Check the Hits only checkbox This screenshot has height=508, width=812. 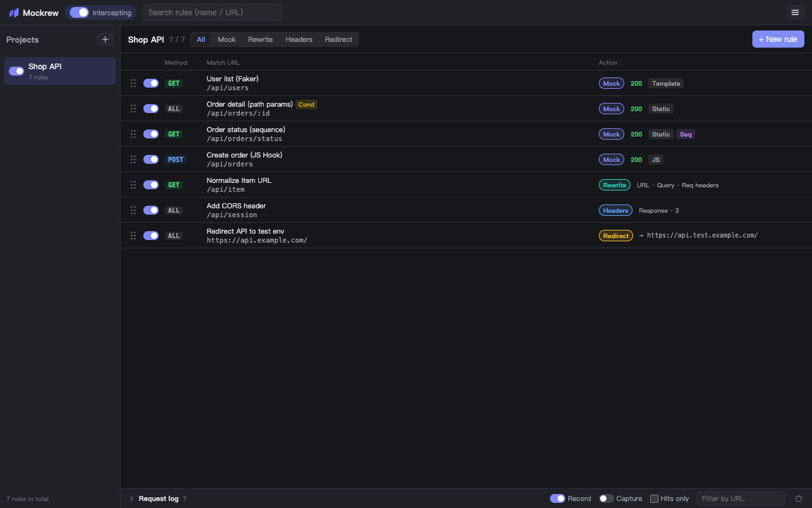tap(655, 498)
